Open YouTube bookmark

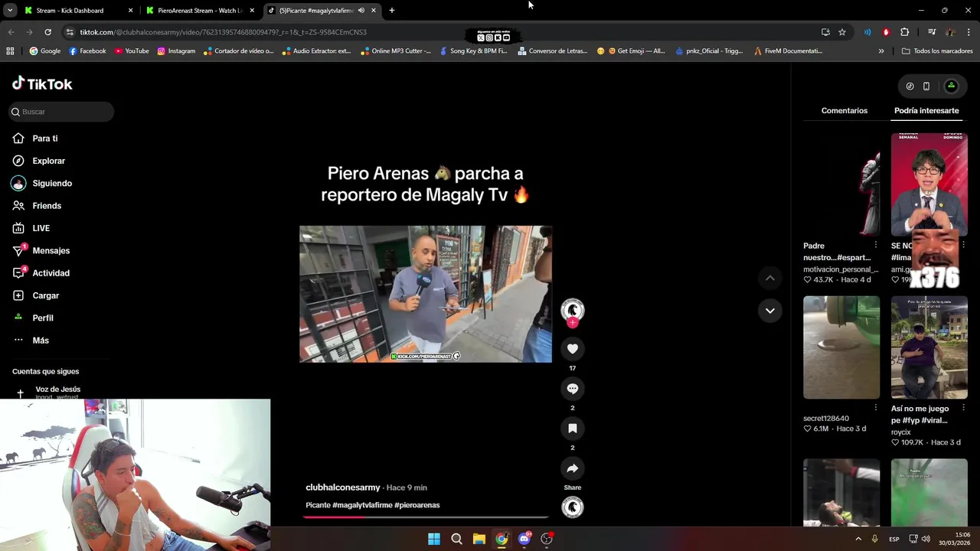(x=132, y=51)
